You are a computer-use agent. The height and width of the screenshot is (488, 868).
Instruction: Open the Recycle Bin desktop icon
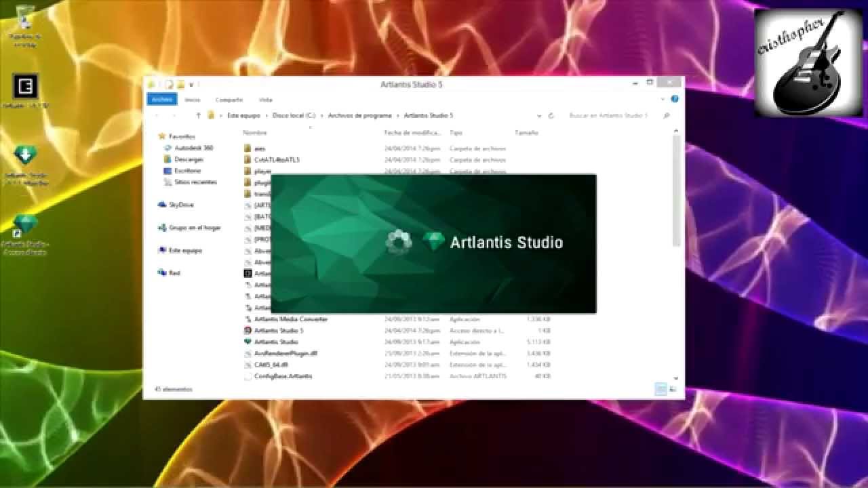tap(25, 16)
